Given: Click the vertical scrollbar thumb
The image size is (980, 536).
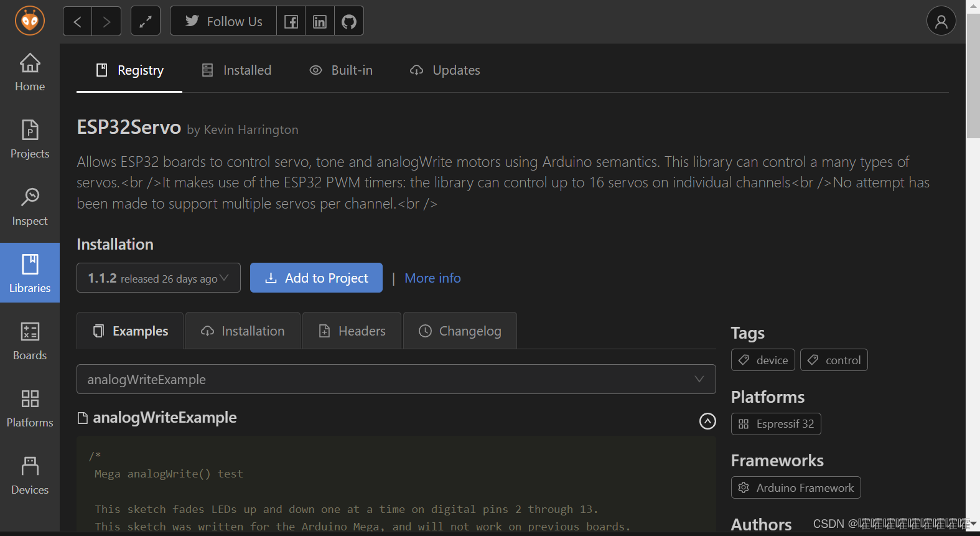Looking at the screenshot, I should pyautogui.click(x=973, y=75).
